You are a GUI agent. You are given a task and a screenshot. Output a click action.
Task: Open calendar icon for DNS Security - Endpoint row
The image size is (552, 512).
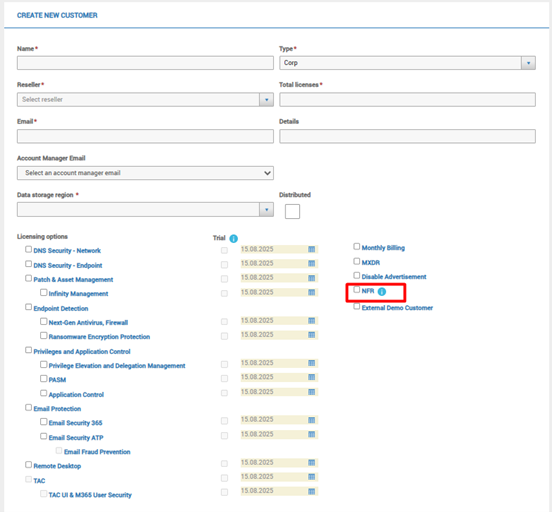click(312, 263)
